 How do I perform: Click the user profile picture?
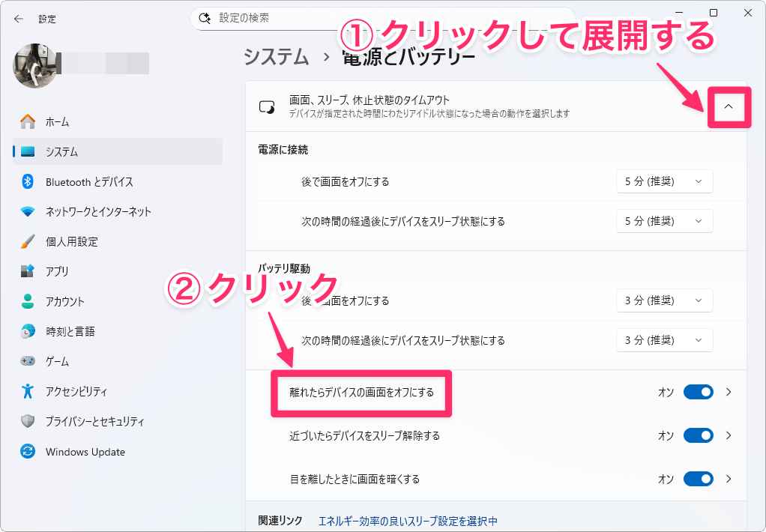click(31, 63)
